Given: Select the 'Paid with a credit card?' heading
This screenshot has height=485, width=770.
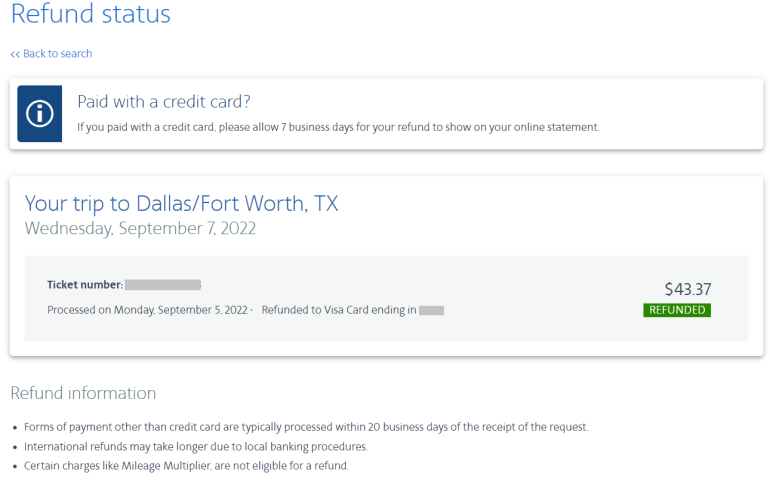Looking at the screenshot, I should [x=163, y=101].
